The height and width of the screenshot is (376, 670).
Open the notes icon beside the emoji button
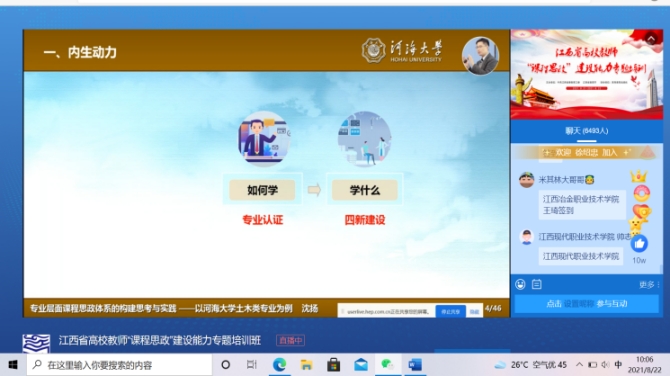(x=537, y=284)
